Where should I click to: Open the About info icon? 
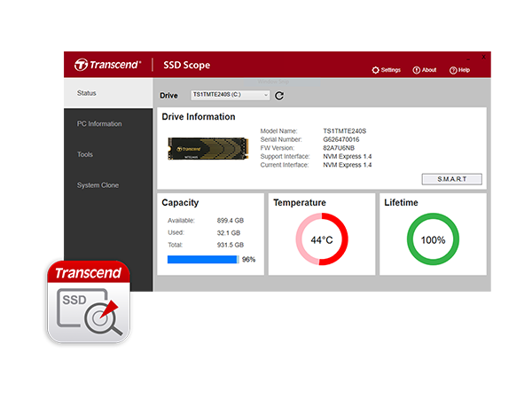[417, 70]
